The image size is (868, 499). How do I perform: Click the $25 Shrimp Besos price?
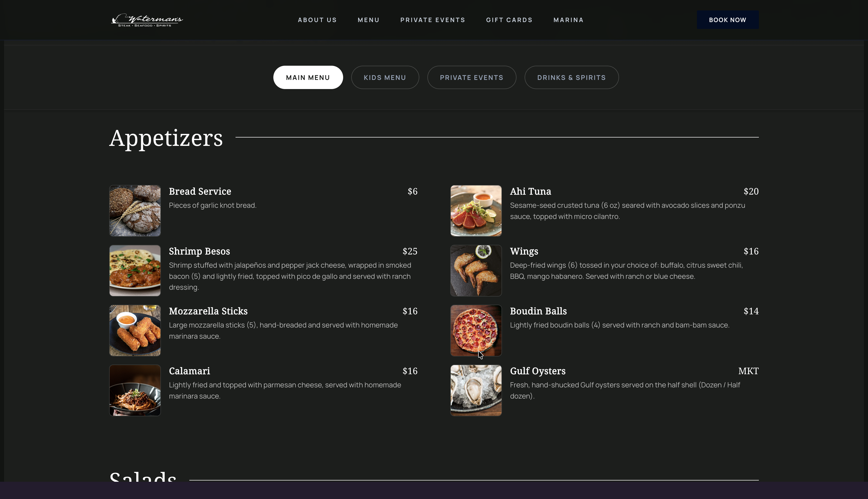click(410, 251)
